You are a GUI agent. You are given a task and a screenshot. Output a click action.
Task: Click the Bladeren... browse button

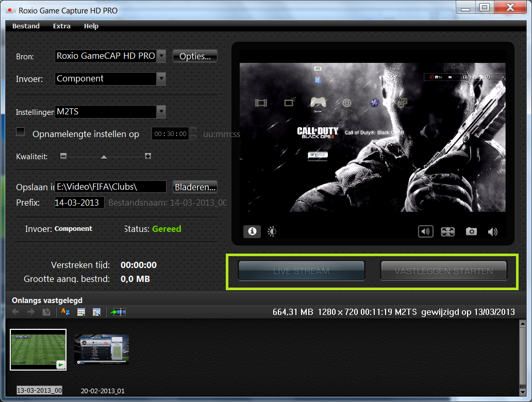click(x=195, y=187)
